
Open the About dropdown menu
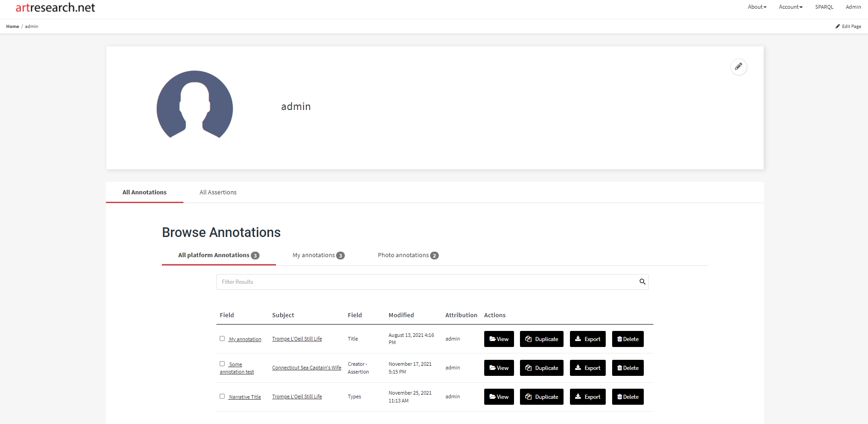pyautogui.click(x=757, y=7)
